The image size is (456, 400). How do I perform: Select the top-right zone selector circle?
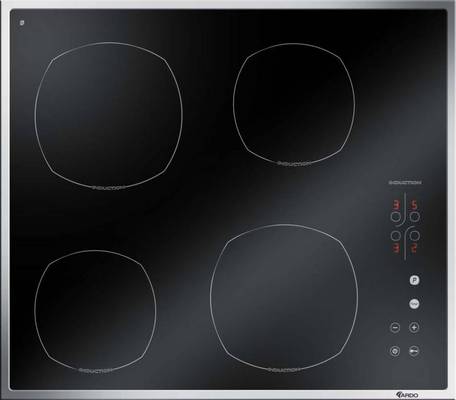[415, 217]
